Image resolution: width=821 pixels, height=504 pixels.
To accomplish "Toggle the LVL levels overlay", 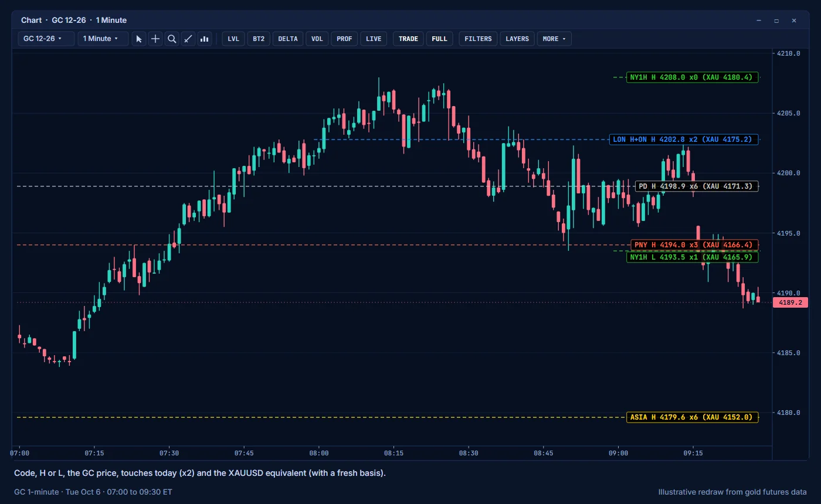I will (x=233, y=39).
